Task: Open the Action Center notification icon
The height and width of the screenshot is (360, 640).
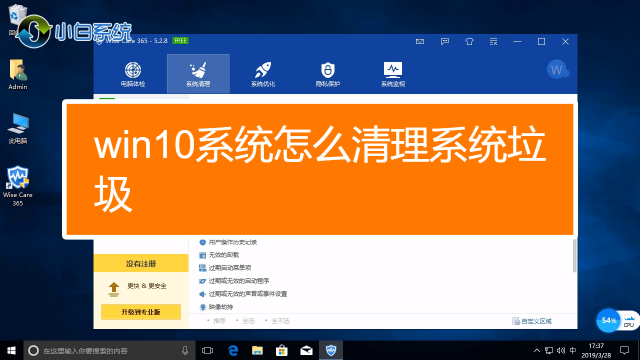Action: pyautogui.click(x=624, y=351)
